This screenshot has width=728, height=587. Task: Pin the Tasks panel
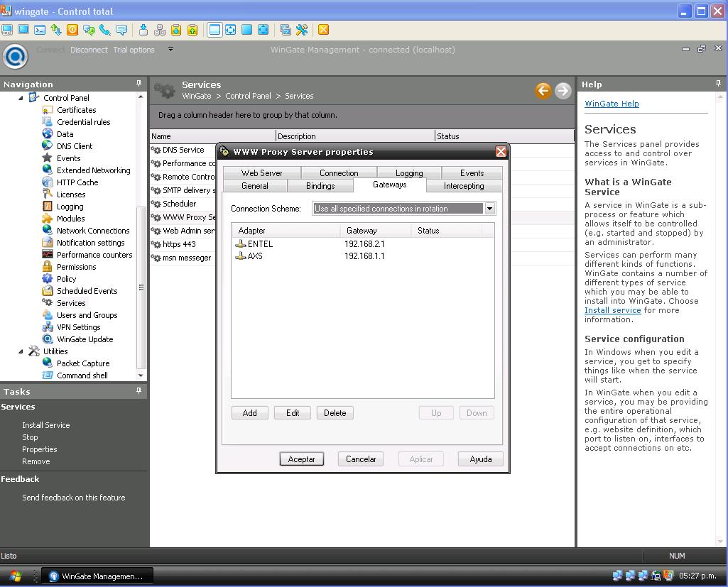coord(138,390)
